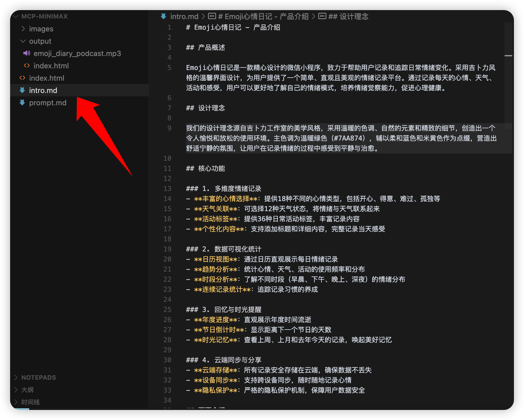
Task: Click line number 19 in gutter
Action: (x=167, y=249)
